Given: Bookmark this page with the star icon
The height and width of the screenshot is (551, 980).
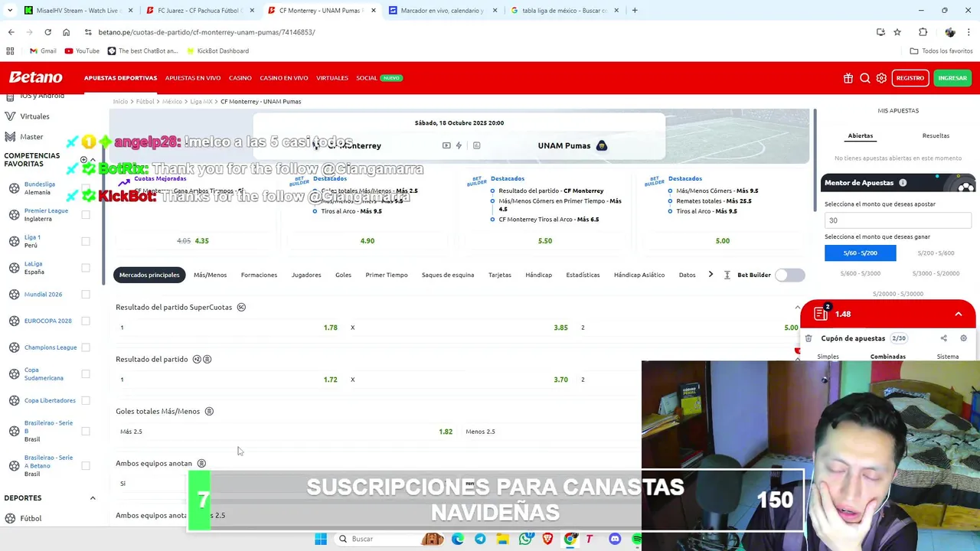Looking at the screenshot, I should click(897, 32).
